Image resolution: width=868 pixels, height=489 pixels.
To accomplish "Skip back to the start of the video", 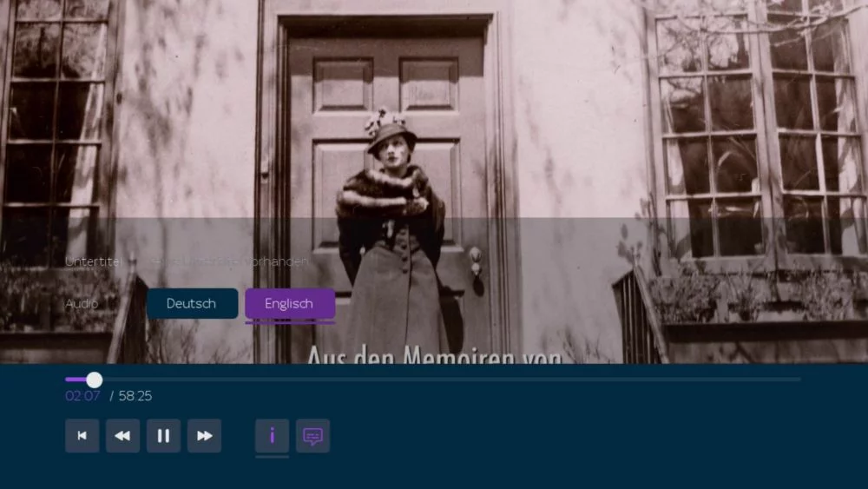I will tap(82, 436).
